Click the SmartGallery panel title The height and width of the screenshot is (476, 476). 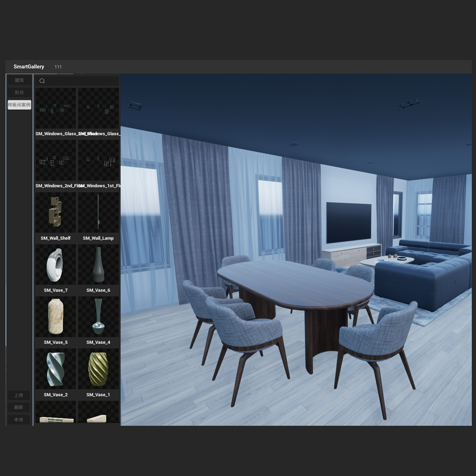point(29,67)
